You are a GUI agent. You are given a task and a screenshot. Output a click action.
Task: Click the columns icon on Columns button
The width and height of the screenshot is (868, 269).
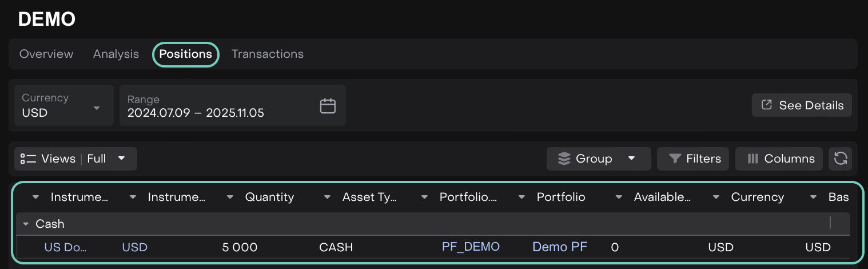[753, 159]
